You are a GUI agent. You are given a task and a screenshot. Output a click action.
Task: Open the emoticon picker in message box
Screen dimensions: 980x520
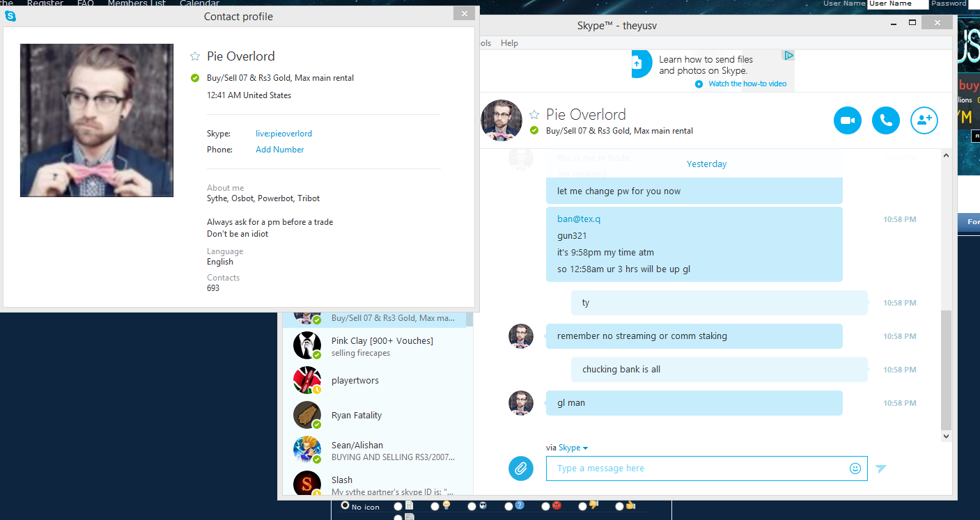click(x=855, y=468)
